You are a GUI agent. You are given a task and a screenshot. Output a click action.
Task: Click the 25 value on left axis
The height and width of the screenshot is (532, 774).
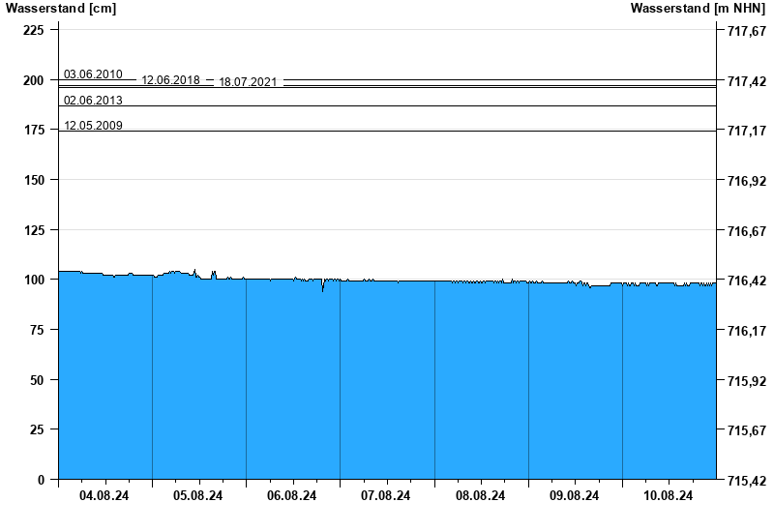click(37, 429)
